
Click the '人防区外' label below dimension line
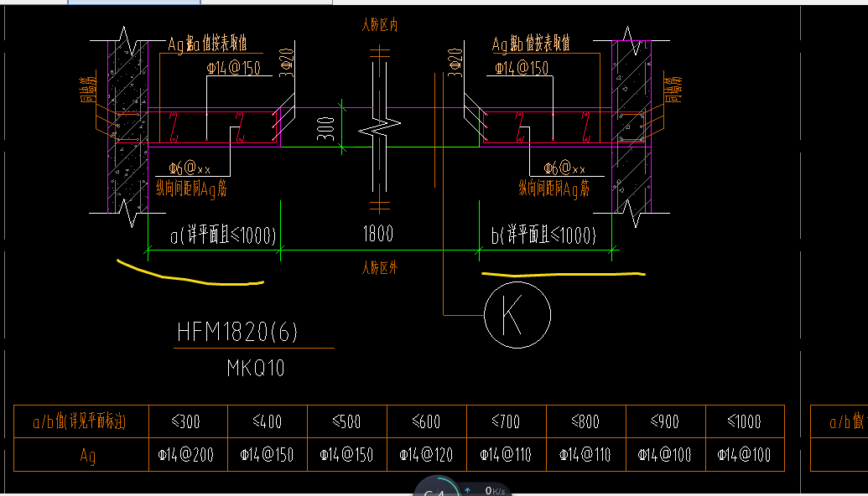[380, 268]
